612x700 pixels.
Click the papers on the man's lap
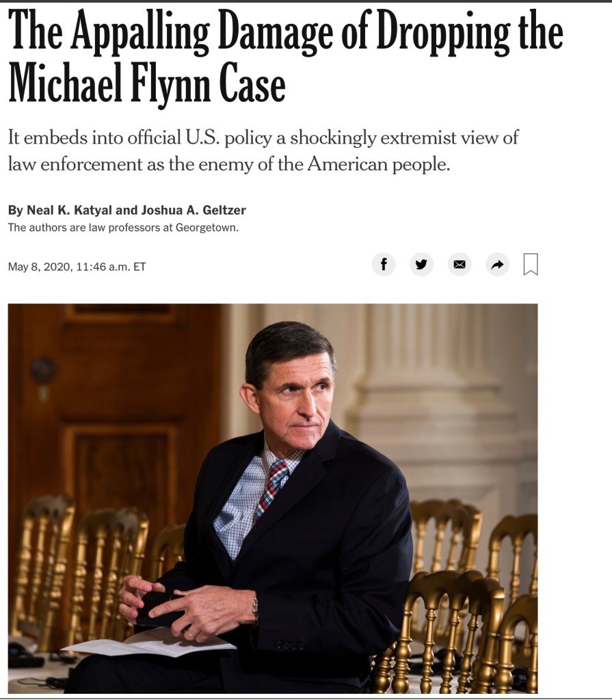[x=148, y=644]
